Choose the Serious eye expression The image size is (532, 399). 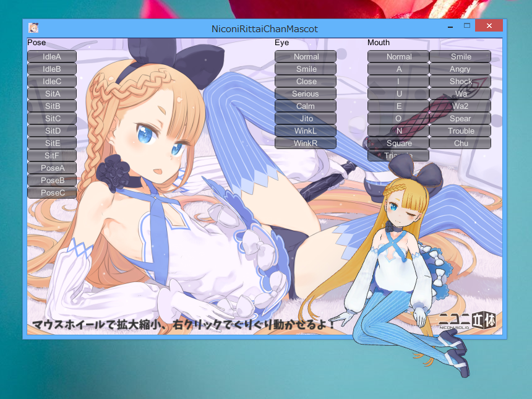[x=305, y=93]
